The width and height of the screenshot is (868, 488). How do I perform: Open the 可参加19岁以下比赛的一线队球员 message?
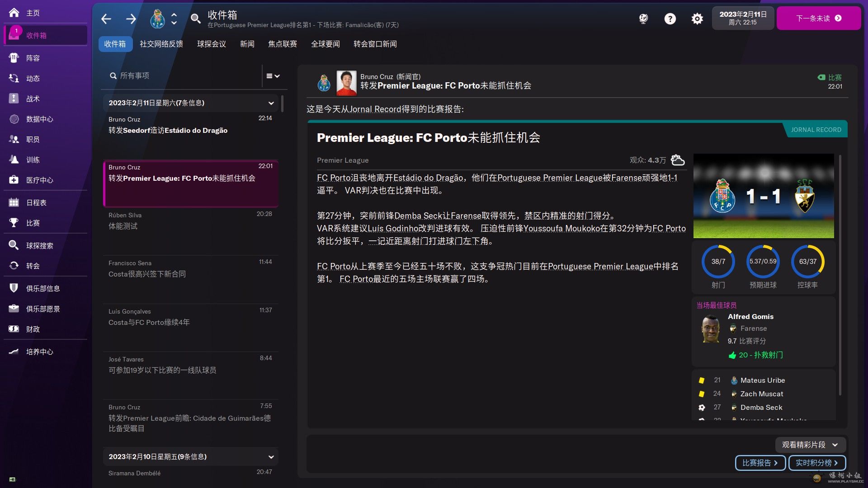click(190, 375)
